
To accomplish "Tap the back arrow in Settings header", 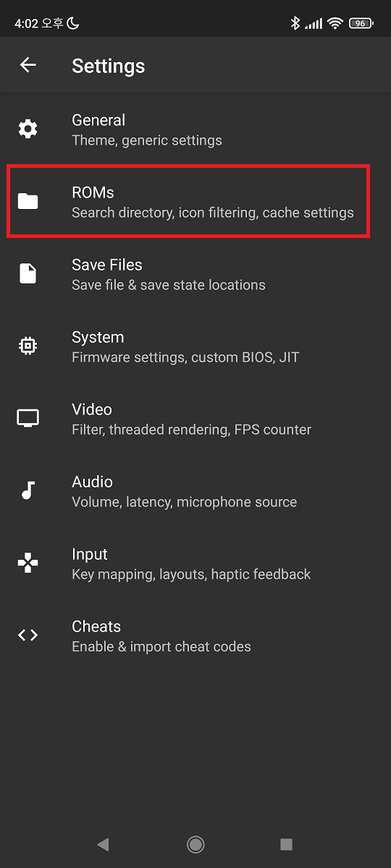I will (28, 65).
